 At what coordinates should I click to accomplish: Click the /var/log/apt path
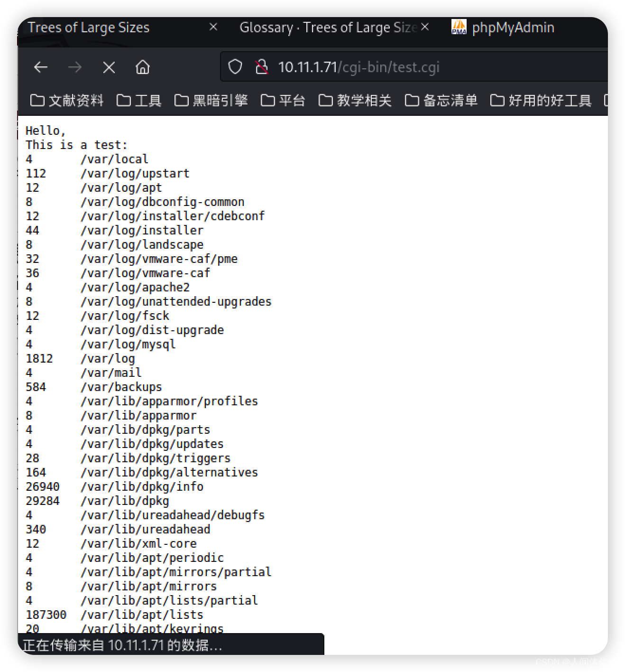click(x=121, y=187)
